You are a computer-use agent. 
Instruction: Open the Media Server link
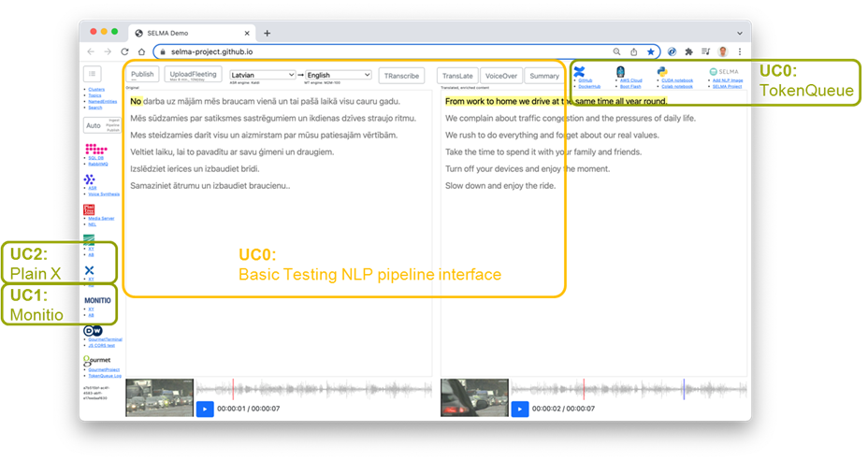[x=101, y=218]
